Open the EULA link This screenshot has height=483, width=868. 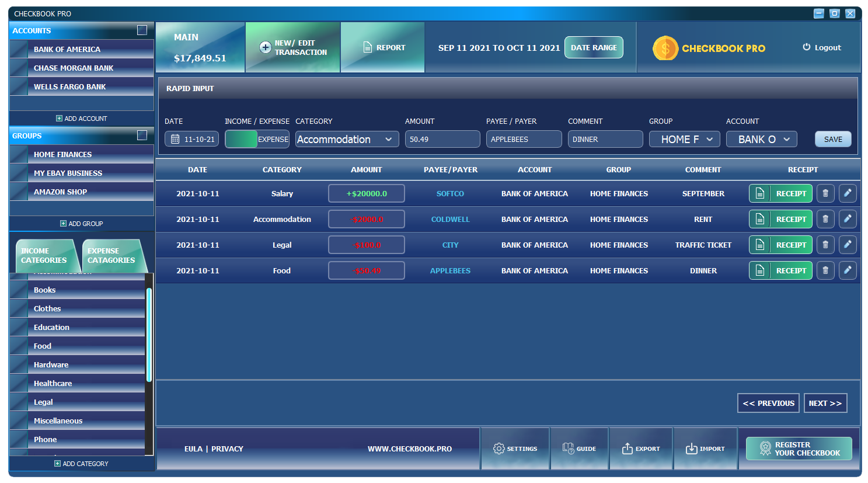coord(193,449)
